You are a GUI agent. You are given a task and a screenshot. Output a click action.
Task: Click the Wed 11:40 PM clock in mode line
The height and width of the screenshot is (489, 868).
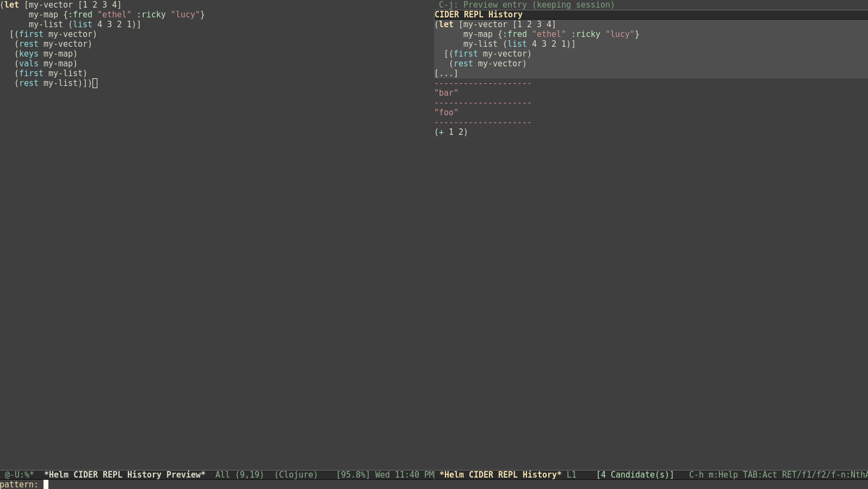coord(404,475)
